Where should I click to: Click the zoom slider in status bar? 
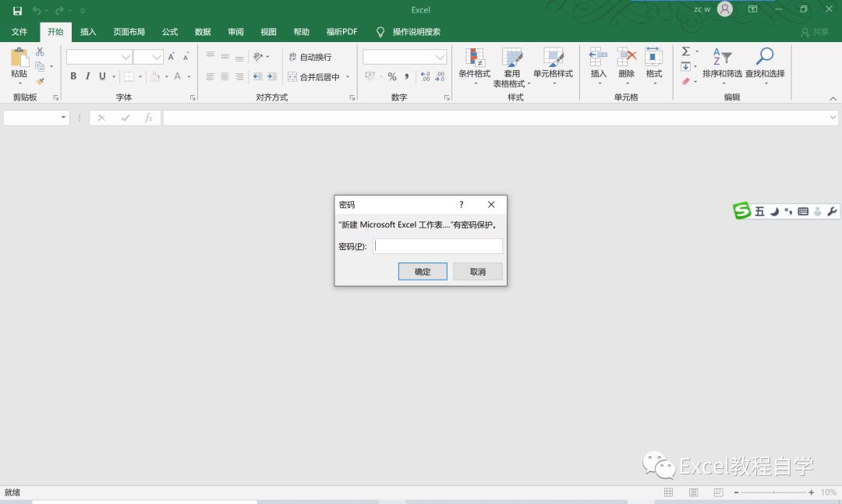click(x=773, y=492)
